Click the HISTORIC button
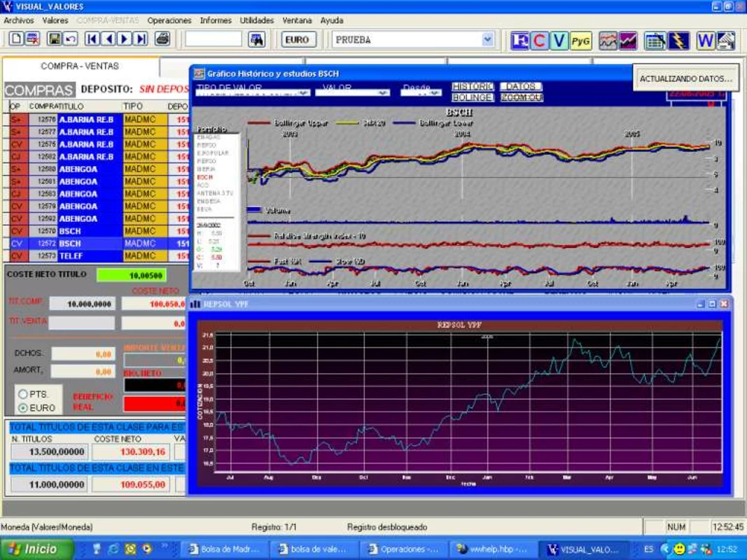This screenshot has width=747, height=560. click(473, 86)
